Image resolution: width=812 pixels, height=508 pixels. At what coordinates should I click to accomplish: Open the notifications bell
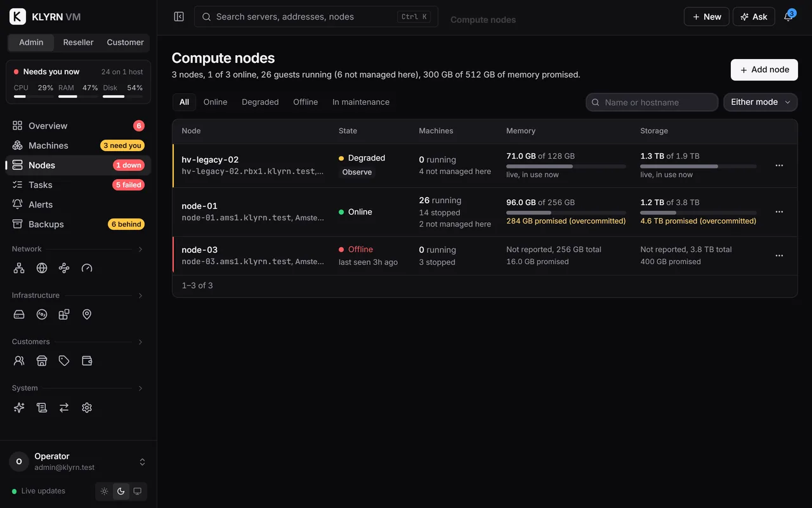click(789, 17)
